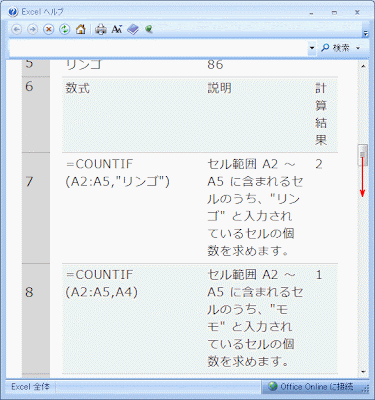The image size is (375, 400).
Task: Select the 説明 header cell
Action: (219, 88)
